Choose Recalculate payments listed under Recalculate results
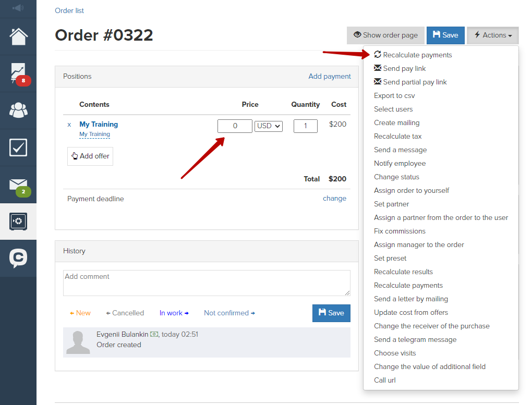The image size is (532, 405). [408, 285]
